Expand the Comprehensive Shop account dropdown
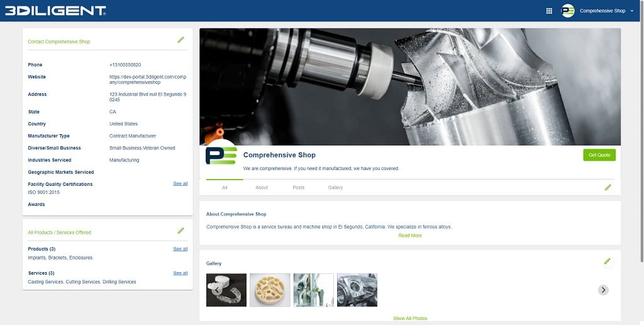 pos(631,11)
